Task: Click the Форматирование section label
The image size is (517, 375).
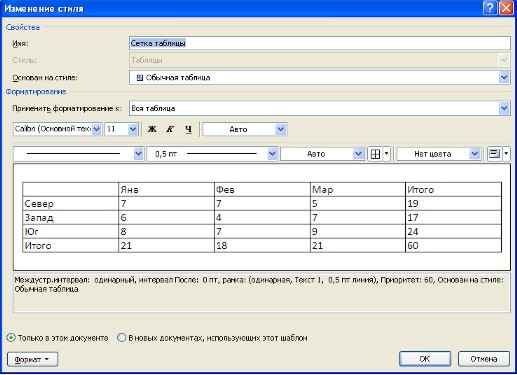Action: pos(36,92)
